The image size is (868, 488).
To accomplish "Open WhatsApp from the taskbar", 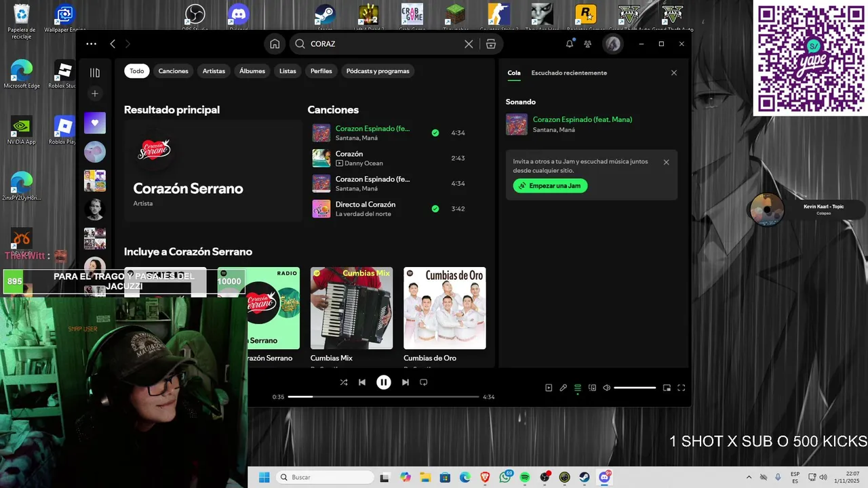I will pyautogui.click(x=505, y=477).
